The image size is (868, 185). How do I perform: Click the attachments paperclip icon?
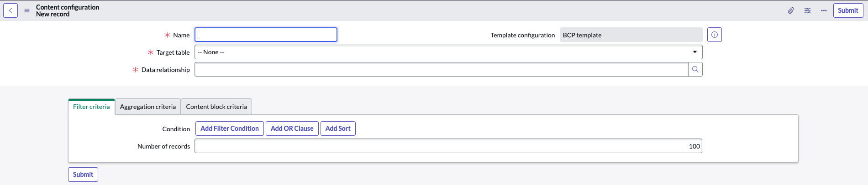click(791, 10)
